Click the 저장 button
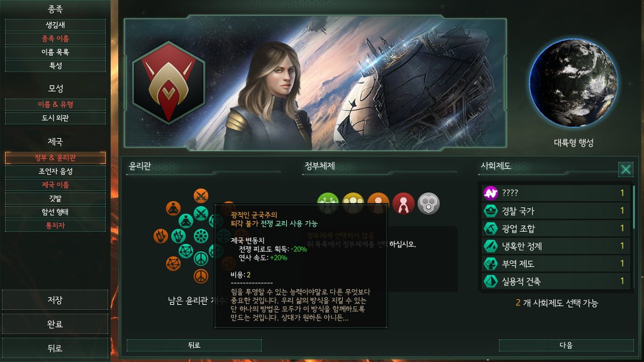Viewport: 644px width, 362px height. (x=55, y=300)
